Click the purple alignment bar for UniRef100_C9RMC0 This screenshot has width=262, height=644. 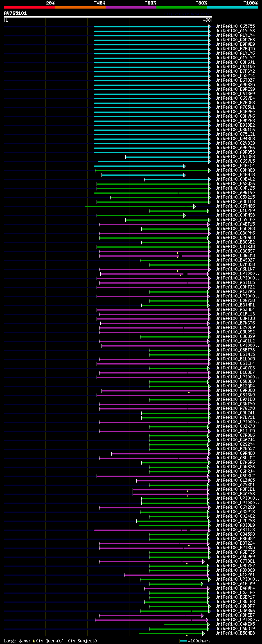click(161, 454)
